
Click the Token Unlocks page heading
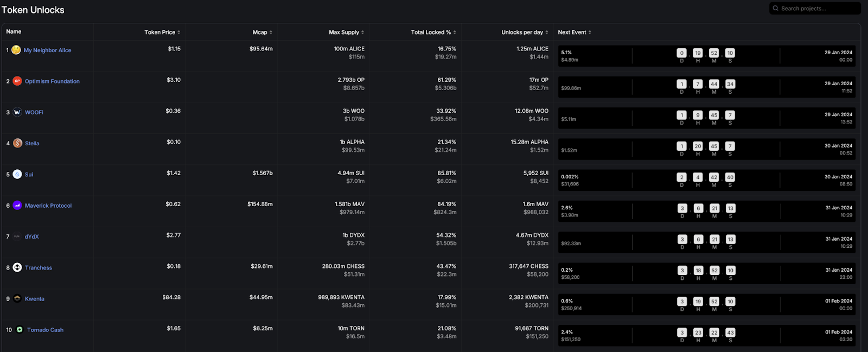pos(33,10)
